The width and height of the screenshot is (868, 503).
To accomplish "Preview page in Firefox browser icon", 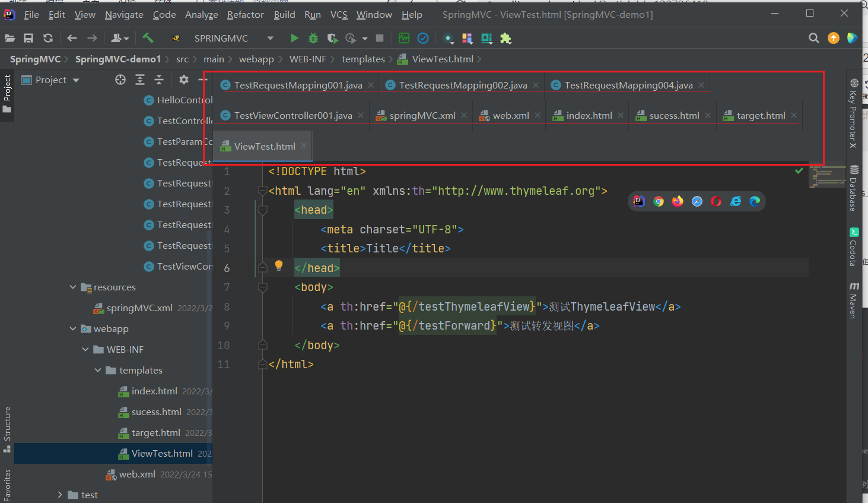I will (678, 201).
